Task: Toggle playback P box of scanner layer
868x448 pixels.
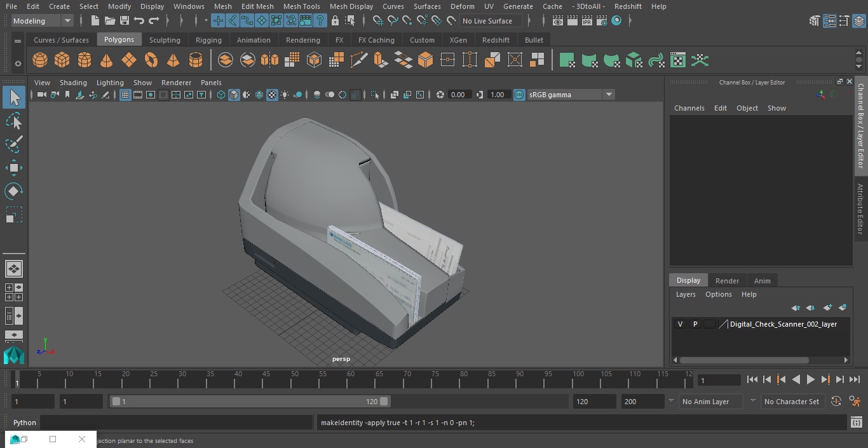Action: (695, 324)
